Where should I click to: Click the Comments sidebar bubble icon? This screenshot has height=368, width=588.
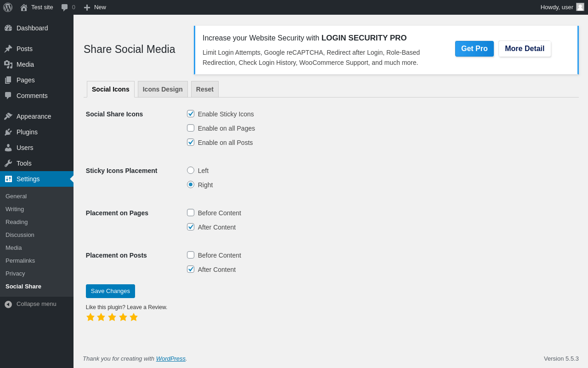point(8,96)
